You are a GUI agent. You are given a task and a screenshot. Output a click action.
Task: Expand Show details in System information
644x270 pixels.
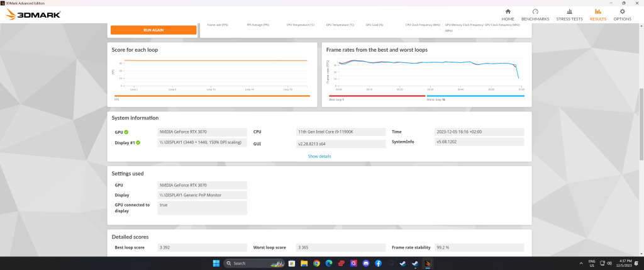pyautogui.click(x=319, y=156)
